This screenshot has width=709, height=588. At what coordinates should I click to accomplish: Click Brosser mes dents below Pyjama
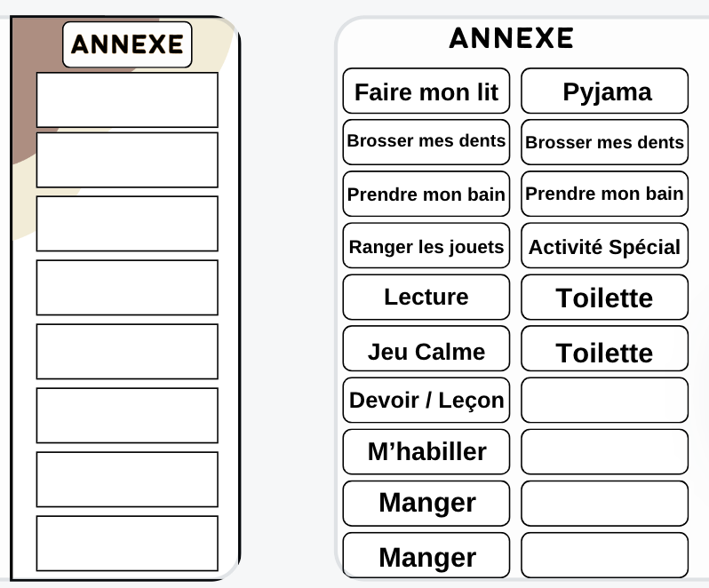coord(604,142)
